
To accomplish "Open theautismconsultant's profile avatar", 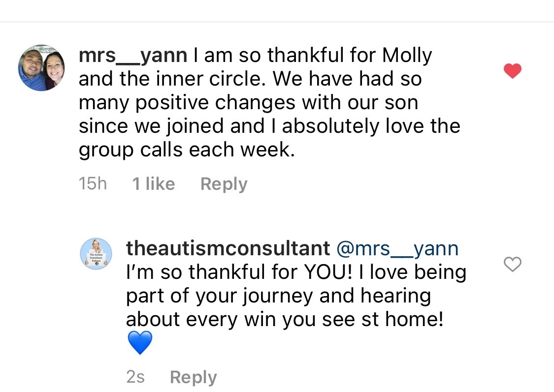I will pyautogui.click(x=97, y=254).
